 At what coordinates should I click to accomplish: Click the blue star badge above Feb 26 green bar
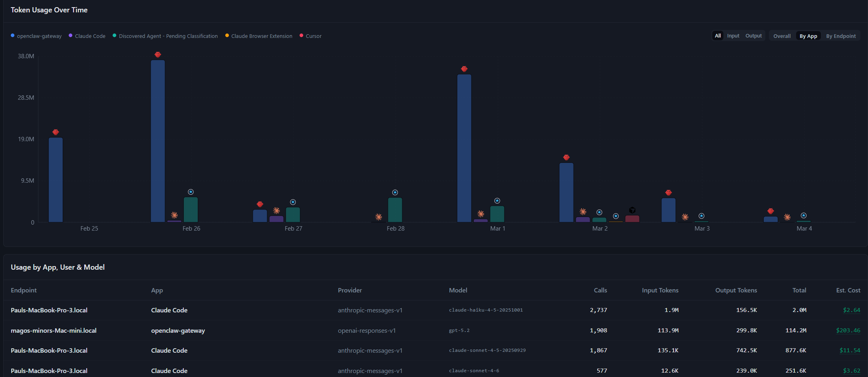pos(191,191)
